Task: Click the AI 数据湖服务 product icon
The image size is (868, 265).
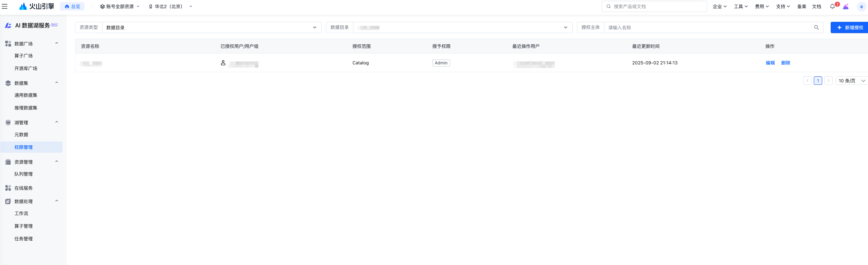Action: click(x=8, y=25)
